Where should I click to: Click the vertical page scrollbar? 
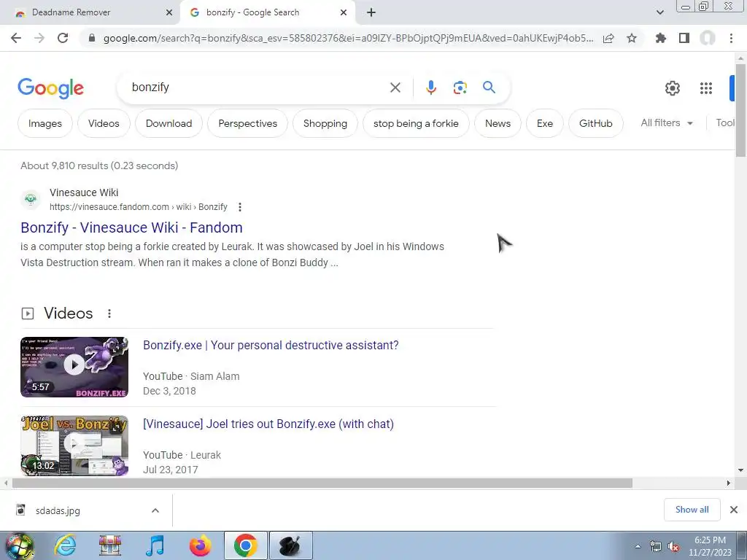pos(740,111)
